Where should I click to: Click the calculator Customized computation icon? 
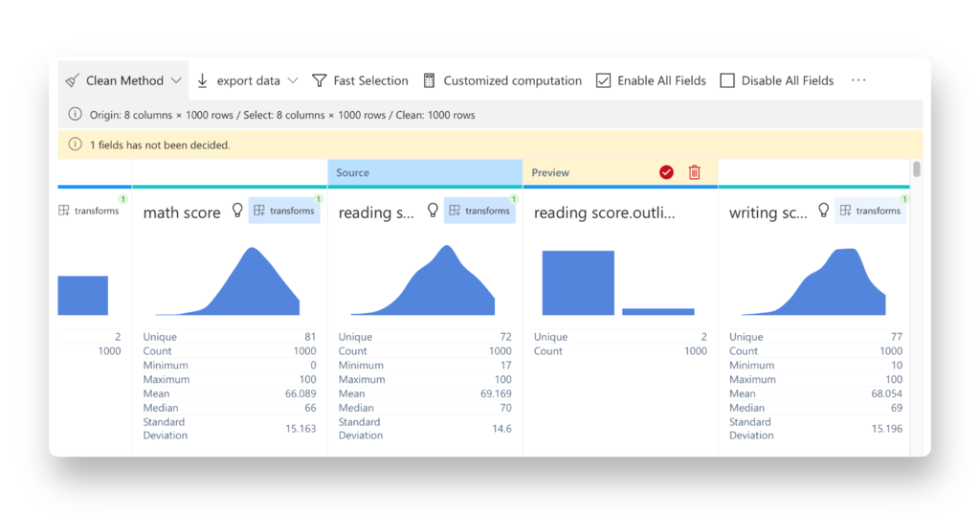(430, 80)
